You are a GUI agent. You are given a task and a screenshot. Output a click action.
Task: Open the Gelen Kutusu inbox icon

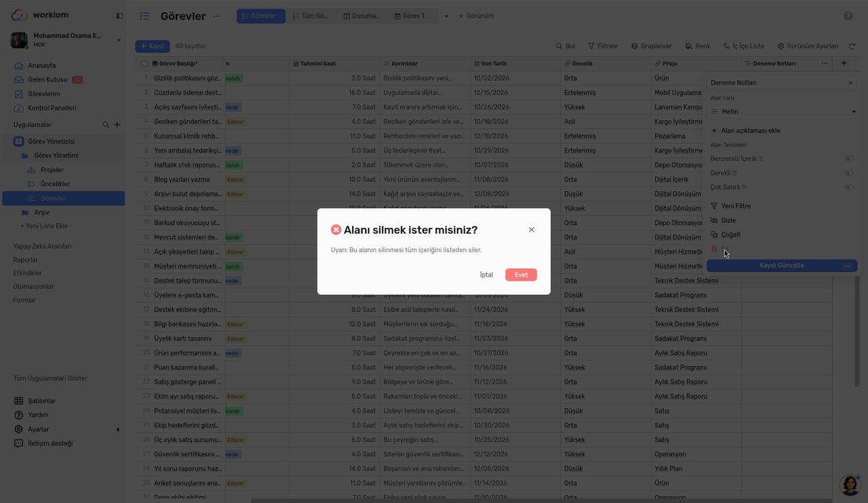[x=18, y=80]
